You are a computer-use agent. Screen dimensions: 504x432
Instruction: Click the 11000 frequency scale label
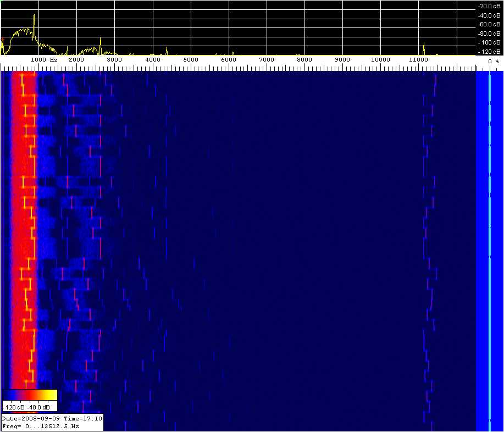click(x=419, y=59)
